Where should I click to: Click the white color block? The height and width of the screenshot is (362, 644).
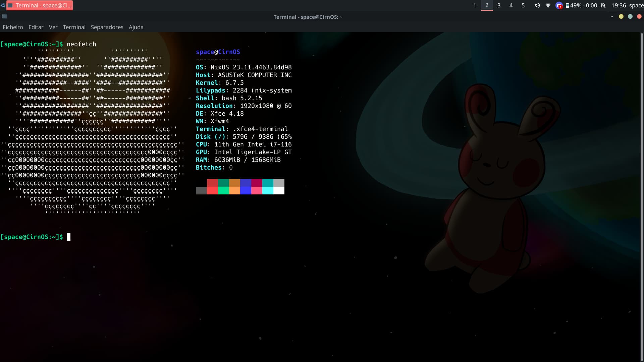point(279,190)
